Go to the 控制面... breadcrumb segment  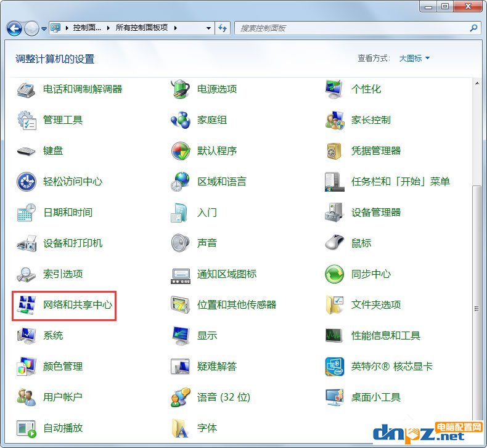pos(87,28)
